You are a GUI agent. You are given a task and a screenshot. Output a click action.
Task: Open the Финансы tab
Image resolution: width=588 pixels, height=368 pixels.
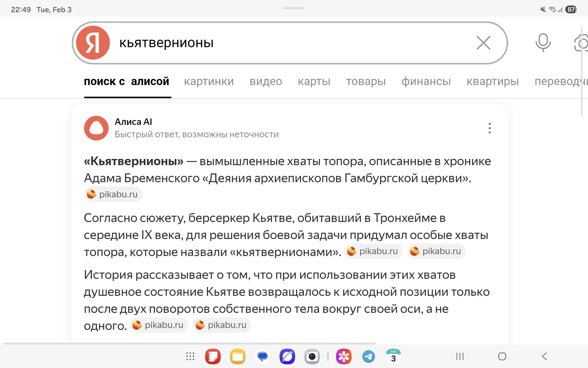(x=426, y=81)
